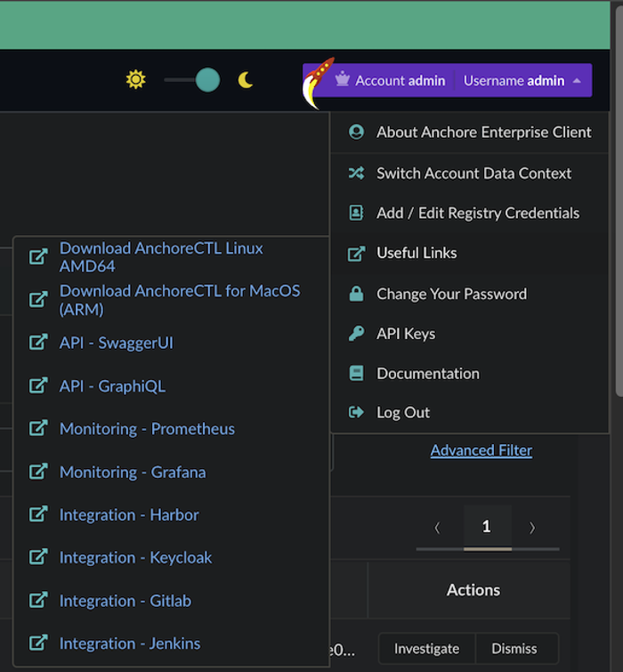This screenshot has height=672, width=623.
Task: Click the Documentation book icon
Action: 356,374
